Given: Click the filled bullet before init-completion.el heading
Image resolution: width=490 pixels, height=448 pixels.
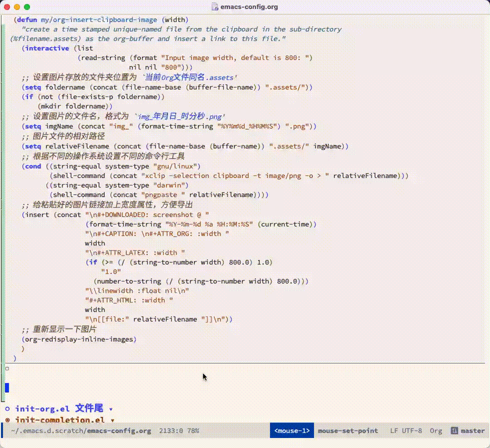Looking at the screenshot, I should click(x=8, y=420).
